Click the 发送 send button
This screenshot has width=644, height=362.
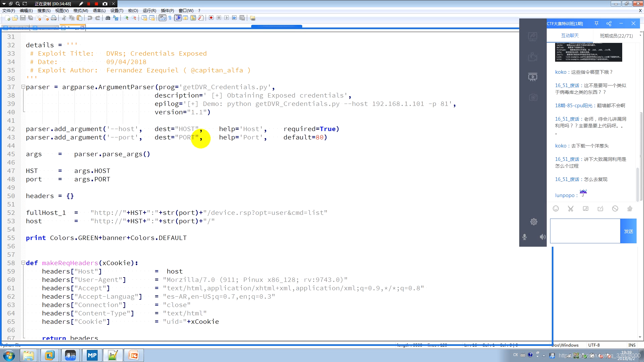point(628,231)
